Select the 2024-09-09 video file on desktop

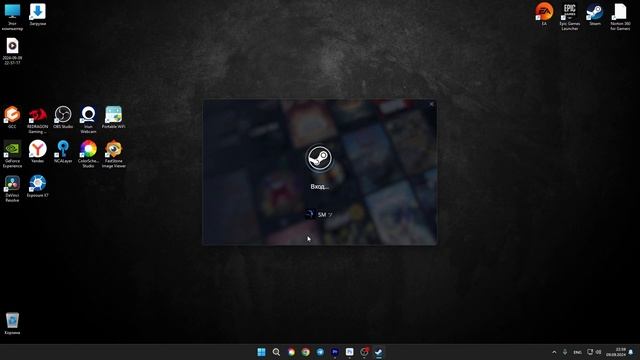click(x=12, y=51)
